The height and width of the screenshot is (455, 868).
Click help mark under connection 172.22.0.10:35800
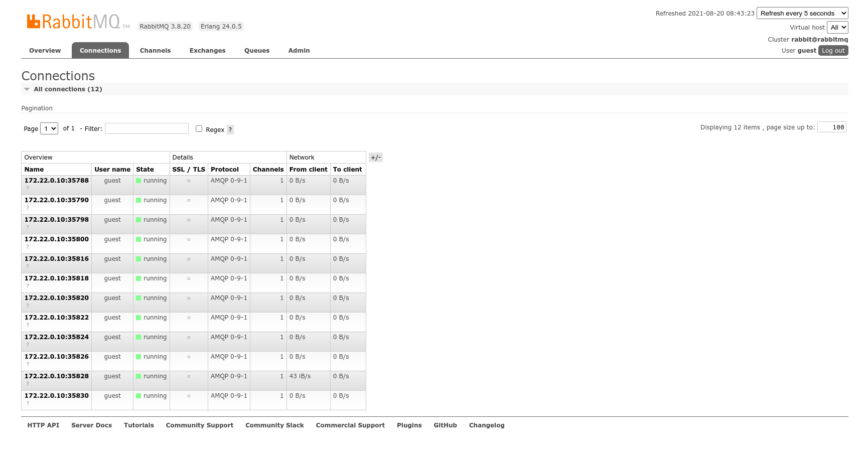coord(28,247)
